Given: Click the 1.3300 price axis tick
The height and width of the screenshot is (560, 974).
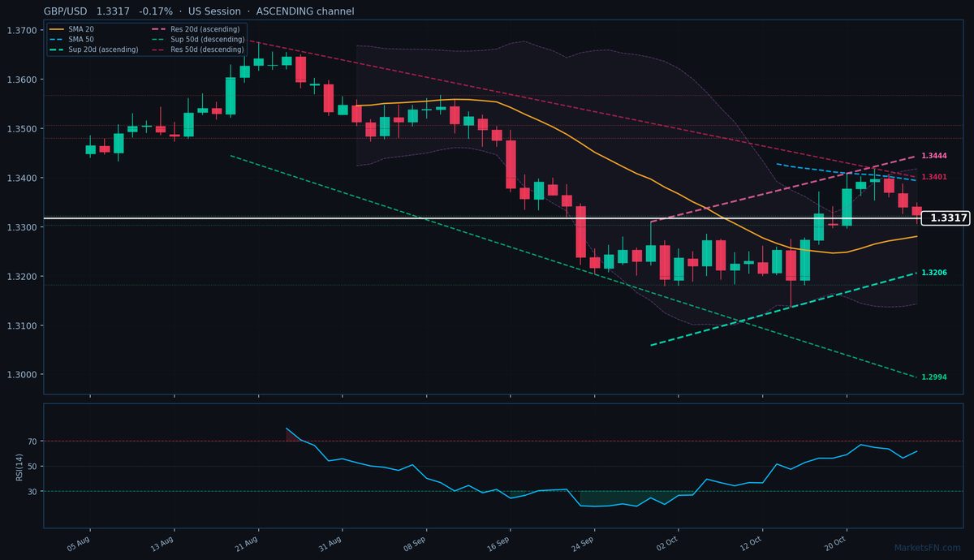Looking at the screenshot, I should pyautogui.click(x=21, y=227).
